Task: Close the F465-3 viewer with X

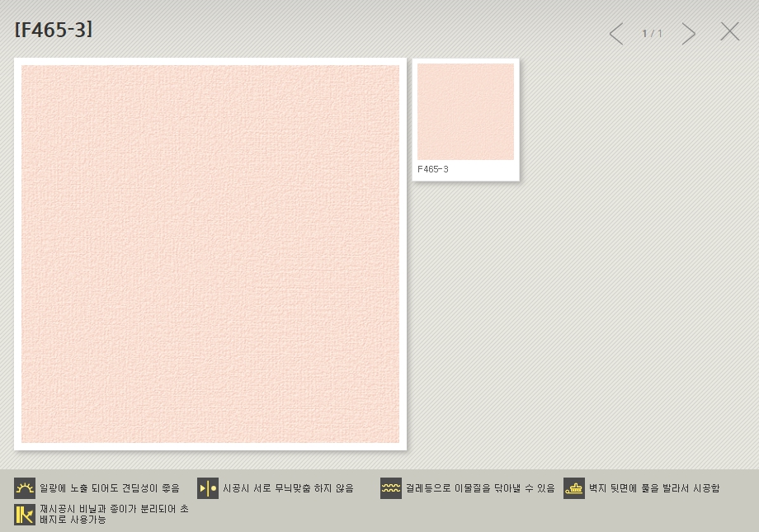Action: coord(729,32)
